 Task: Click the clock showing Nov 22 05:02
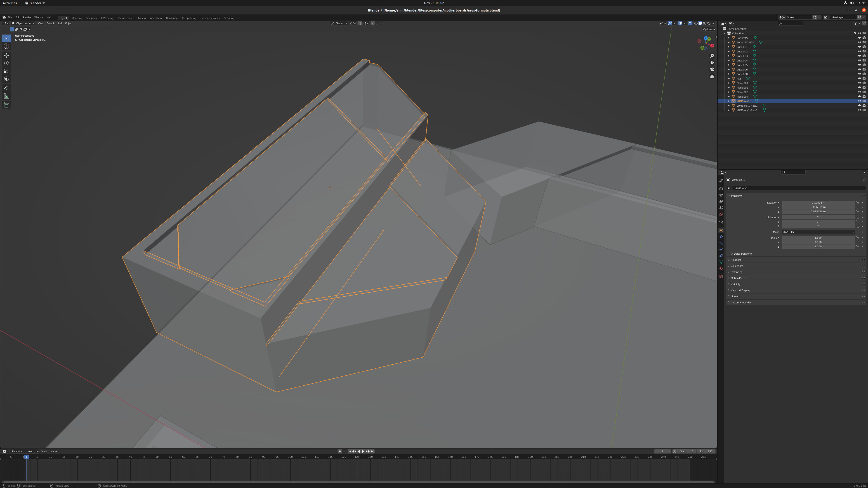pyautogui.click(x=434, y=3)
